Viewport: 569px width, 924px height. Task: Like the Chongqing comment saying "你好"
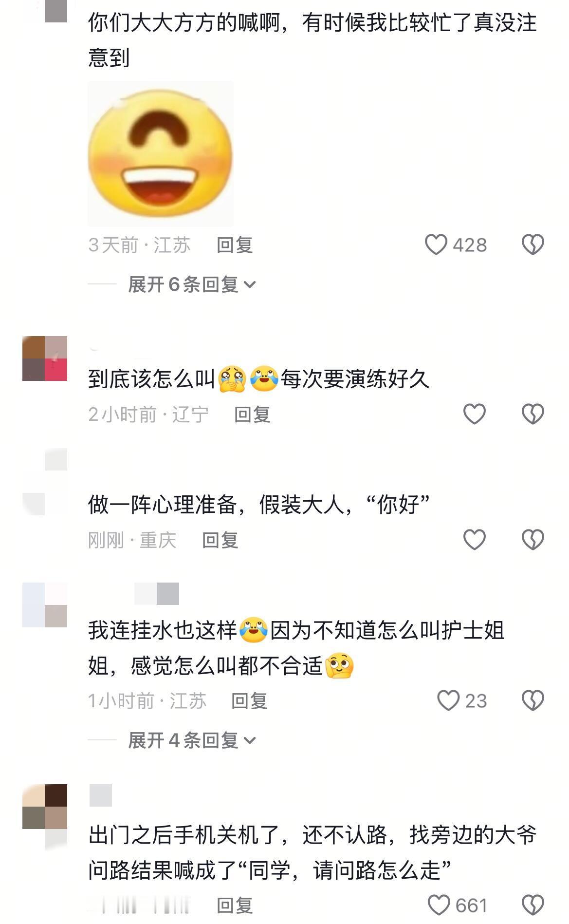coord(474,540)
